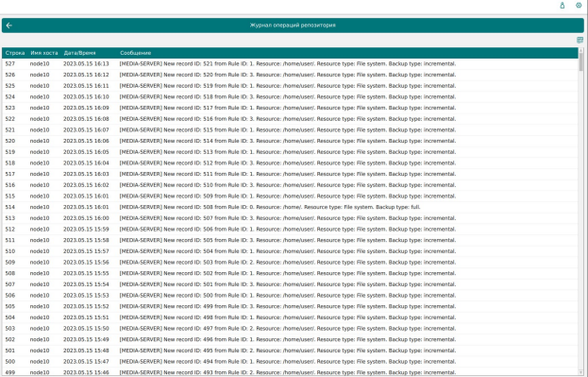This screenshot has height=377, width=588.
Task: Select log row 520 at 16:06
Action: (x=290, y=141)
